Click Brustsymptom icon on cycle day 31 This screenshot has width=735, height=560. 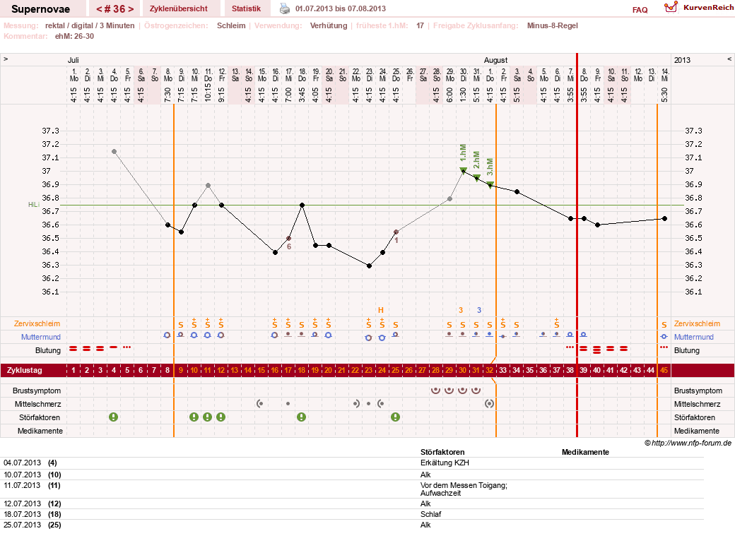click(x=476, y=390)
